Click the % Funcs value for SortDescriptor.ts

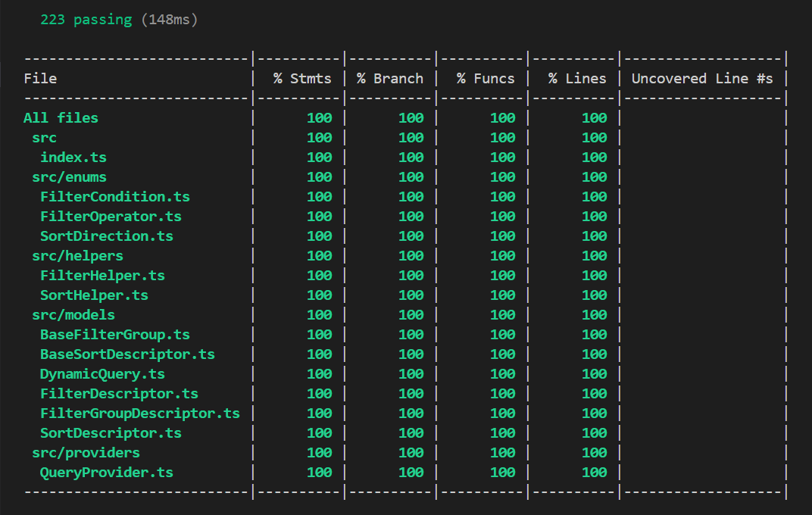pyautogui.click(x=503, y=432)
